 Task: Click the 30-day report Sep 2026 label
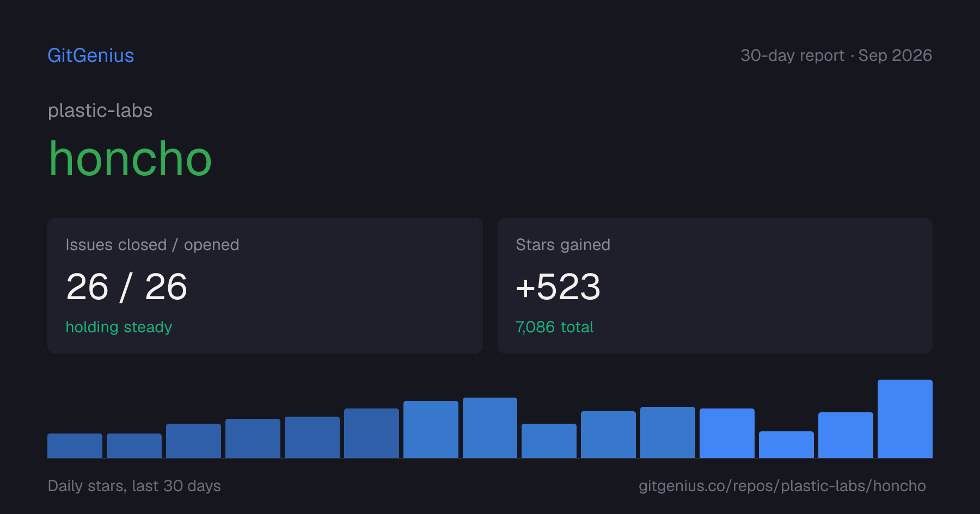tap(836, 55)
